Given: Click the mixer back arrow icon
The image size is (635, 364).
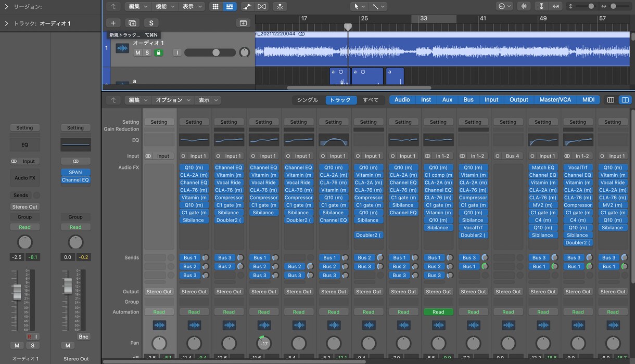Looking at the screenshot, I should pos(113,100).
